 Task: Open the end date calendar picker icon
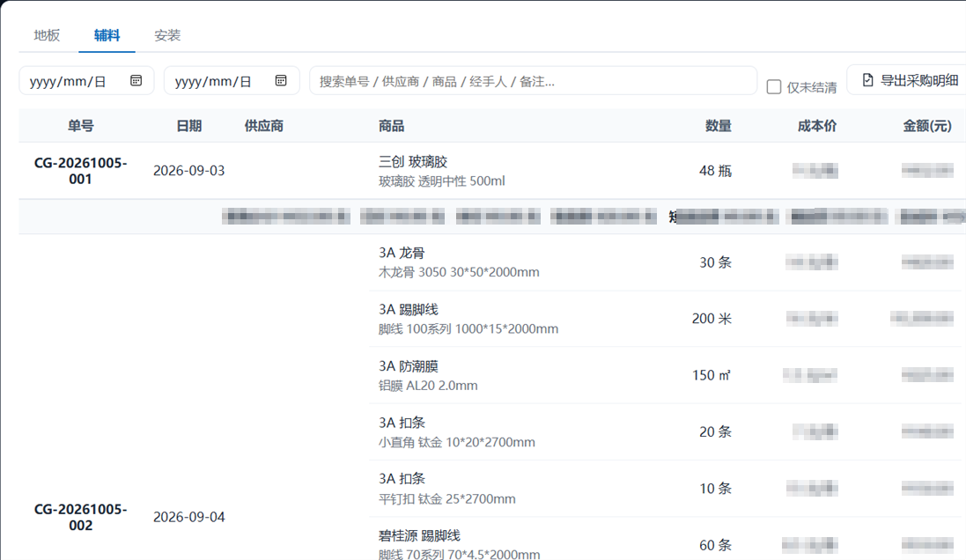click(x=281, y=81)
